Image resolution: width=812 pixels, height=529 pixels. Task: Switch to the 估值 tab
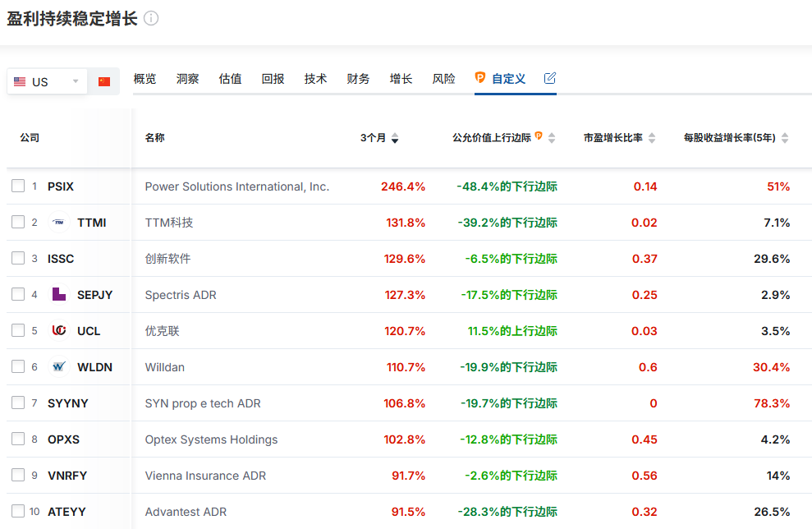click(x=230, y=79)
